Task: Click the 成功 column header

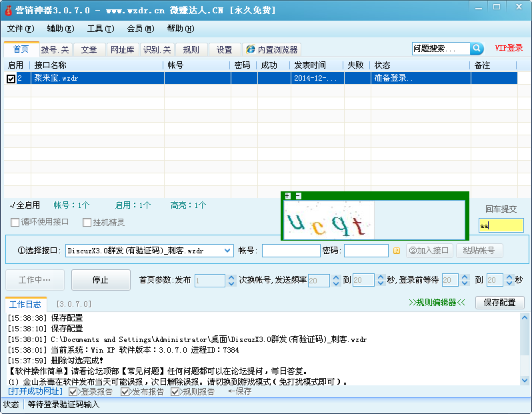Action: click(x=274, y=65)
